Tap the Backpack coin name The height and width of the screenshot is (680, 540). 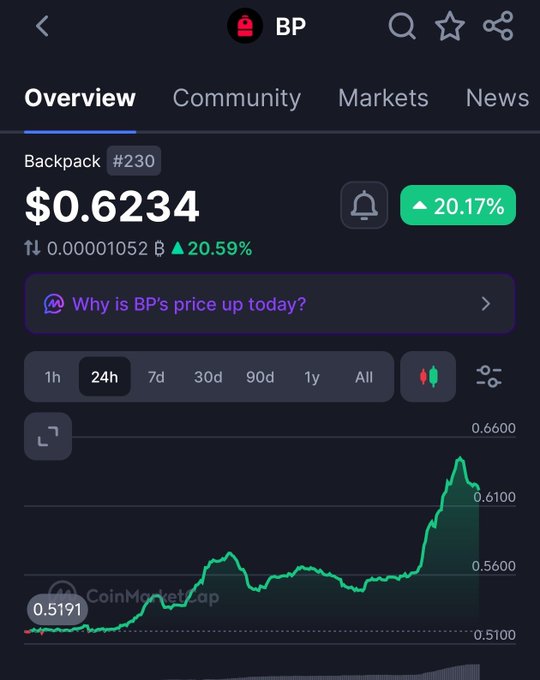point(62,161)
